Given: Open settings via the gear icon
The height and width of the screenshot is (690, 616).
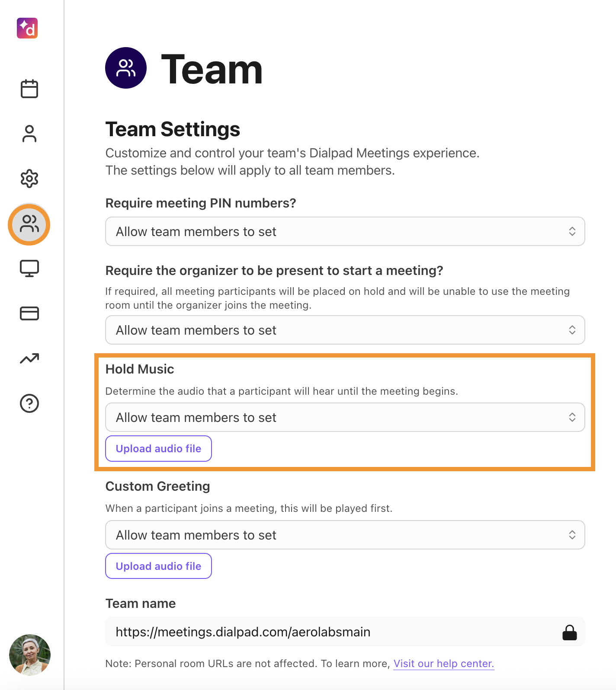Looking at the screenshot, I should [29, 179].
